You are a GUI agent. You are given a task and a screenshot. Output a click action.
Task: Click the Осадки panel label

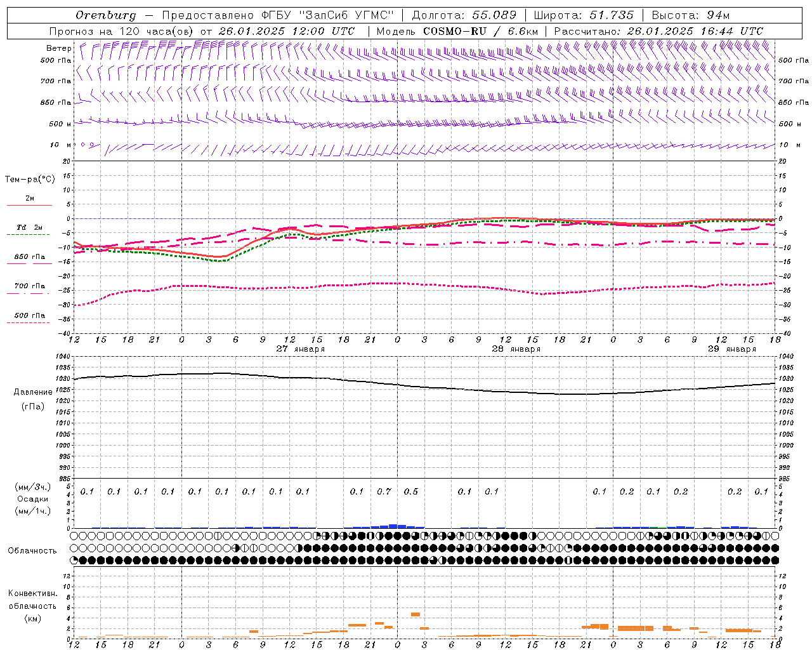[x=33, y=499]
